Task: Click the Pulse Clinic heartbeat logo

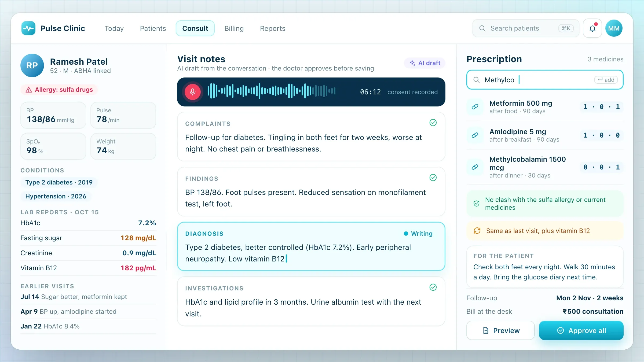Action: pos(28,28)
